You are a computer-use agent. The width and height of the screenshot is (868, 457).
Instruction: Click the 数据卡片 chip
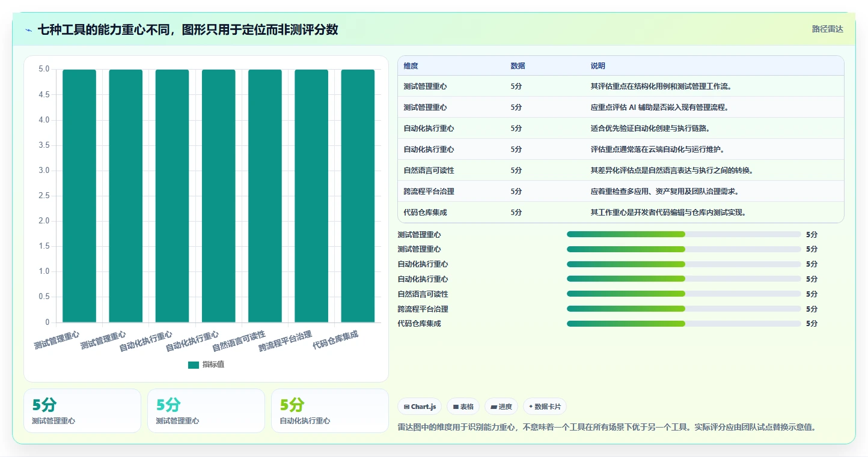click(x=545, y=407)
